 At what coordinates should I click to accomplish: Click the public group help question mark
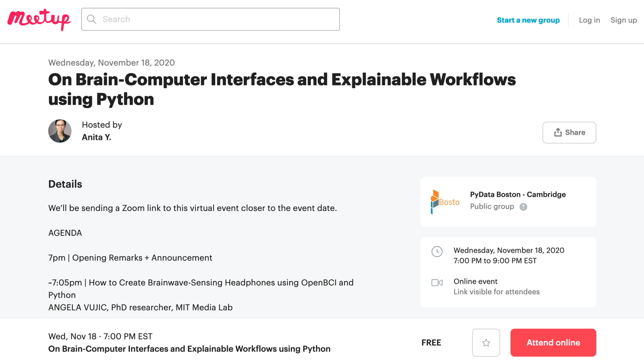[x=523, y=207]
